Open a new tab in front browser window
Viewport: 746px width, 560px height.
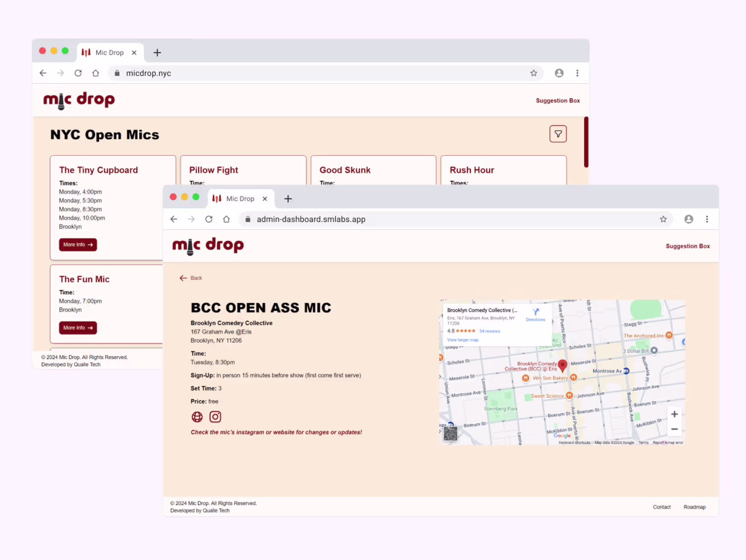[x=288, y=198]
